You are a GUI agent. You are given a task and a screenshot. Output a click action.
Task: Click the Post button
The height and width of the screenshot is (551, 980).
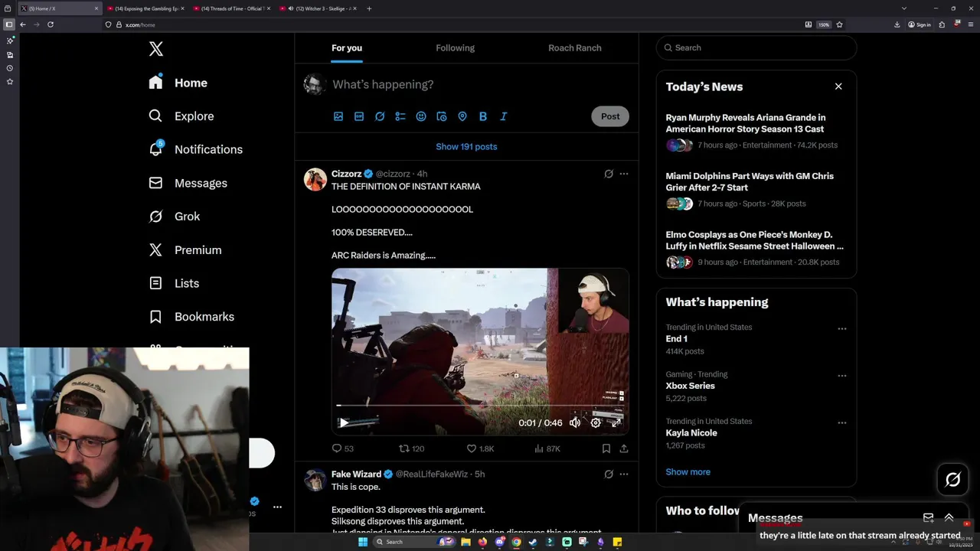pos(610,116)
